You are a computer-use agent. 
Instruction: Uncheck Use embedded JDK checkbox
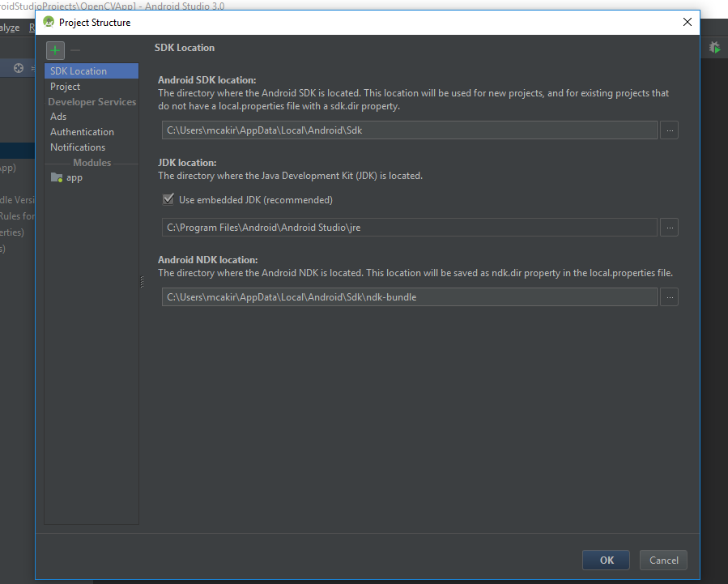168,199
